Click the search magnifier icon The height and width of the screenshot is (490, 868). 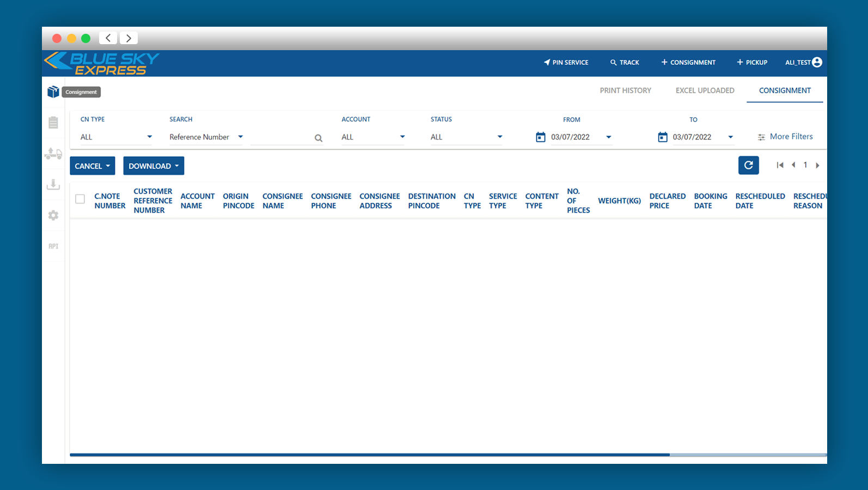319,138
